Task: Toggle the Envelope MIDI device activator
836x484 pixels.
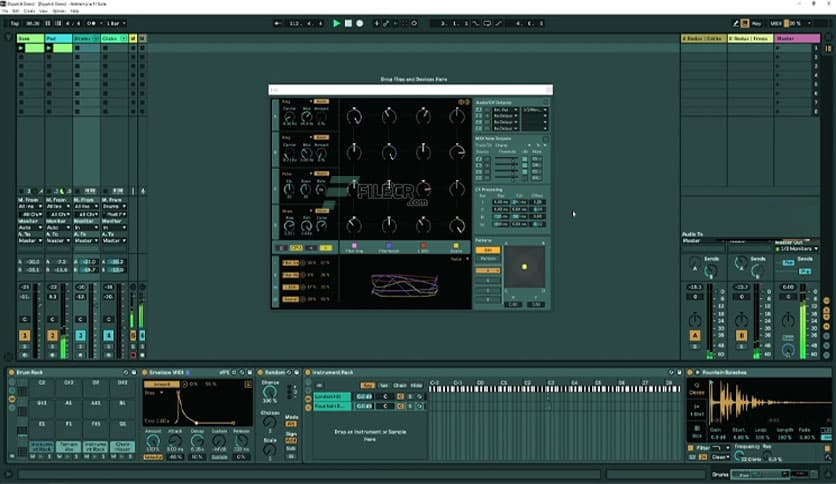Action: click(144, 372)
